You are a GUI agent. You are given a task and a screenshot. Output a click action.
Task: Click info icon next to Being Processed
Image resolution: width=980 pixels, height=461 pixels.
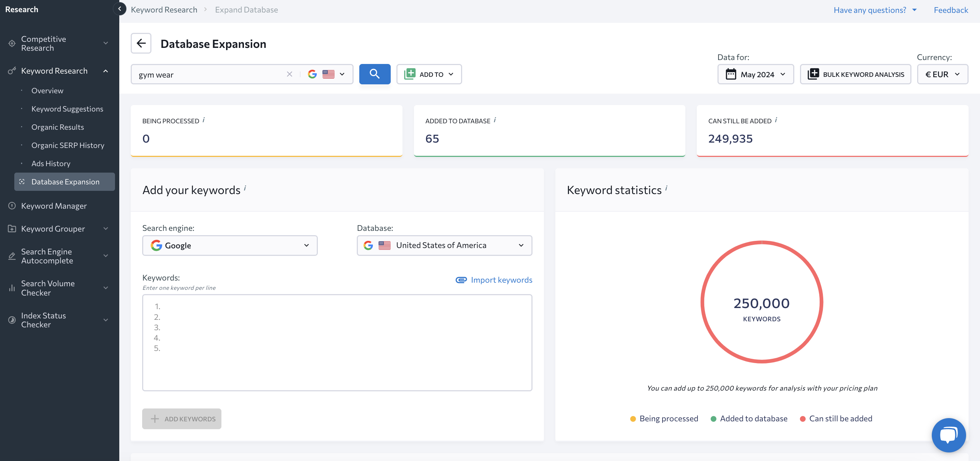pos(204,120)
